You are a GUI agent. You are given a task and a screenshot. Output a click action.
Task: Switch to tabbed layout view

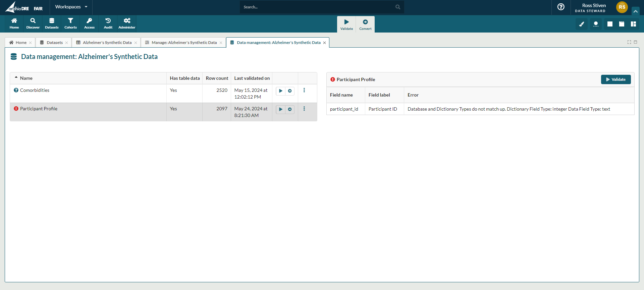622,24
